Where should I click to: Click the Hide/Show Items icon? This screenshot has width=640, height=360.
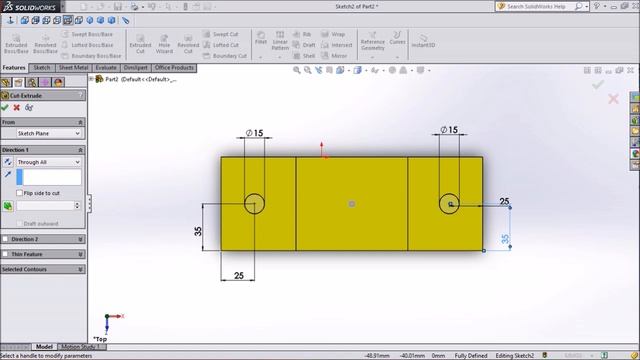point(375,70)
